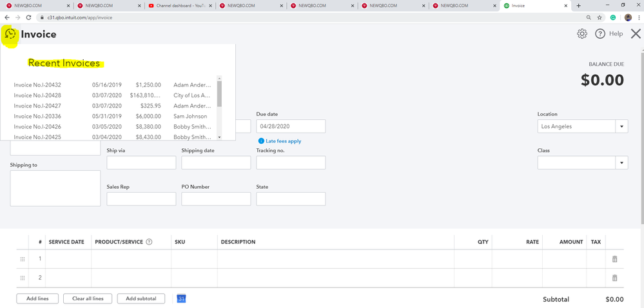Bookmark this page with the star icon
Screen dimensions: 644x308
(x=600, y=17)
